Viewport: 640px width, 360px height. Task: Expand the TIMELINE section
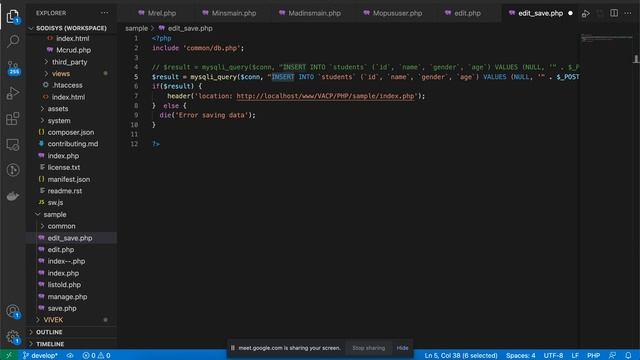click(x=50, y=344)
